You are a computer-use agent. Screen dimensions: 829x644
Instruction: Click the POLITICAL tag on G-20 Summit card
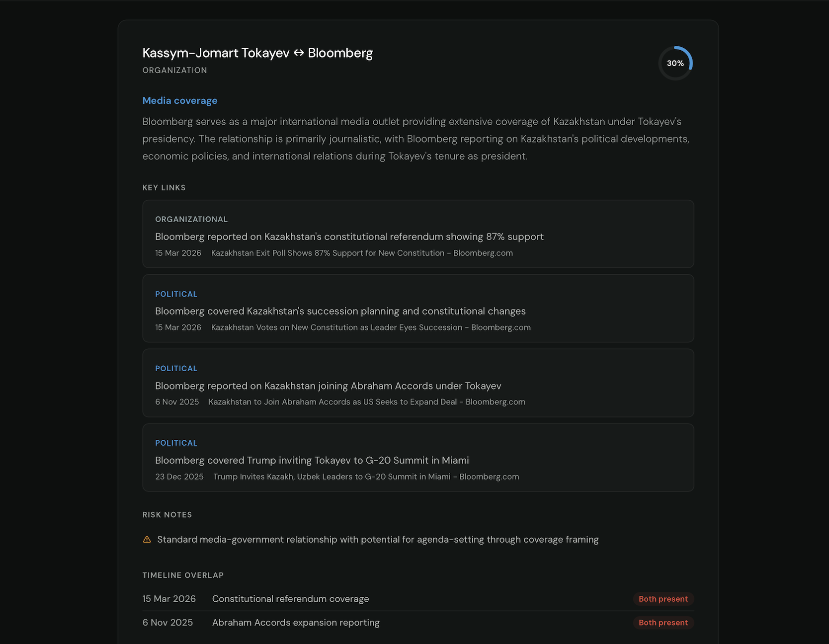[176, 443]
